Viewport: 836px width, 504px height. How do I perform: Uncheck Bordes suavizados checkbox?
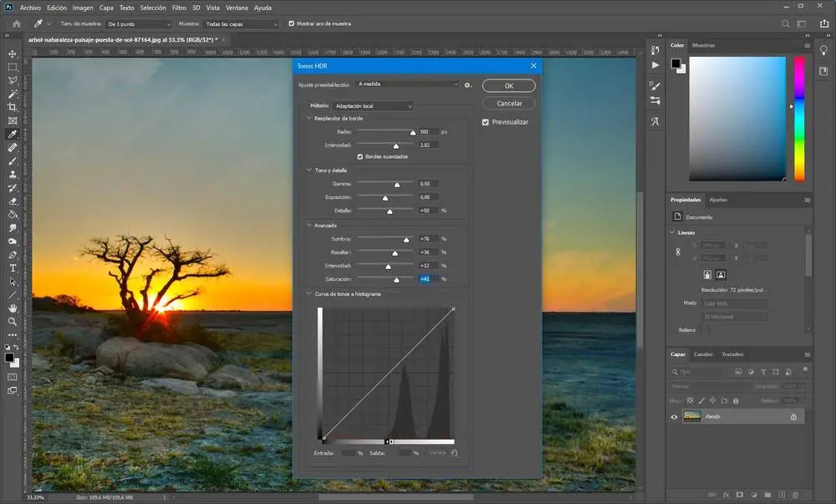(360, 156)
